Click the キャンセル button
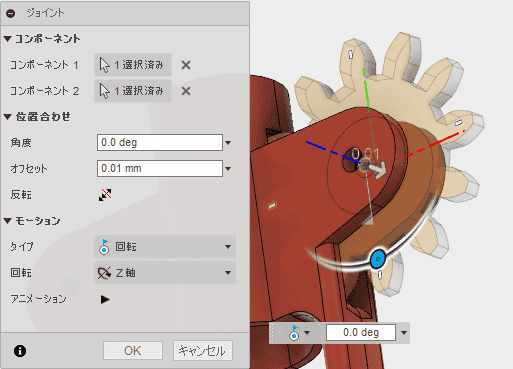 [x=203, y=351]
